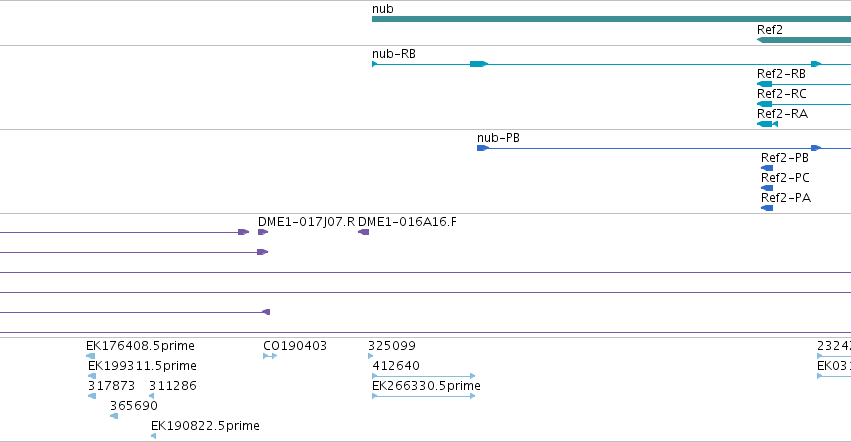851x442 pixels.
Task: Click the nub-RB transcript exon block
Action: (x=478, y=64)
